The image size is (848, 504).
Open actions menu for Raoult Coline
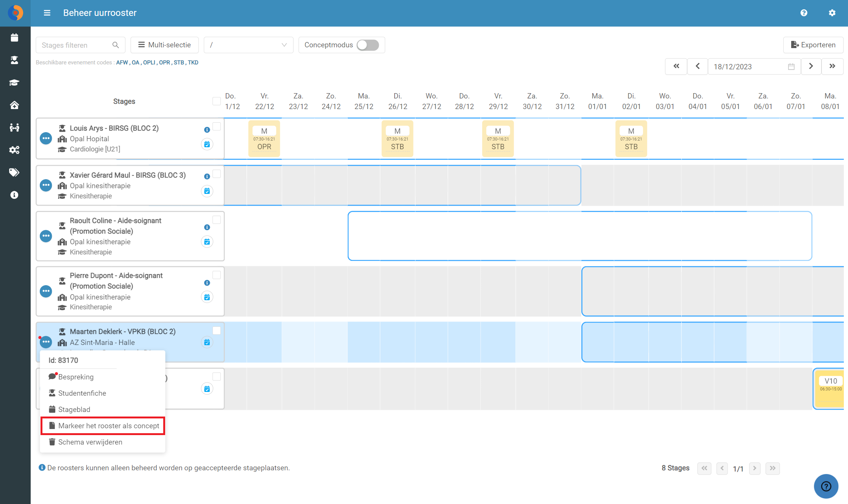click(46, 236)
